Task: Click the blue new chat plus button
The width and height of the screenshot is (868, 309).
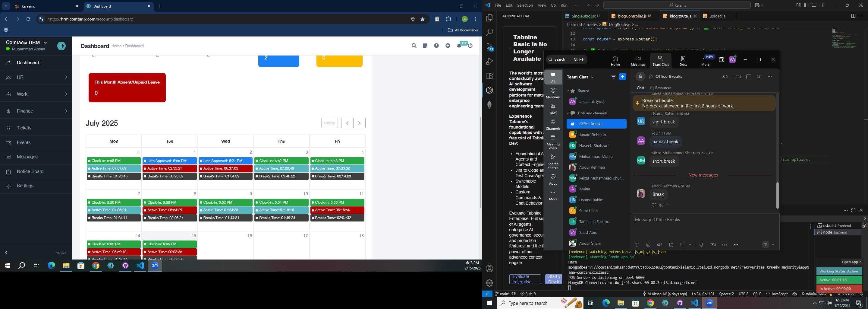Action: click(x=623, y=77)
